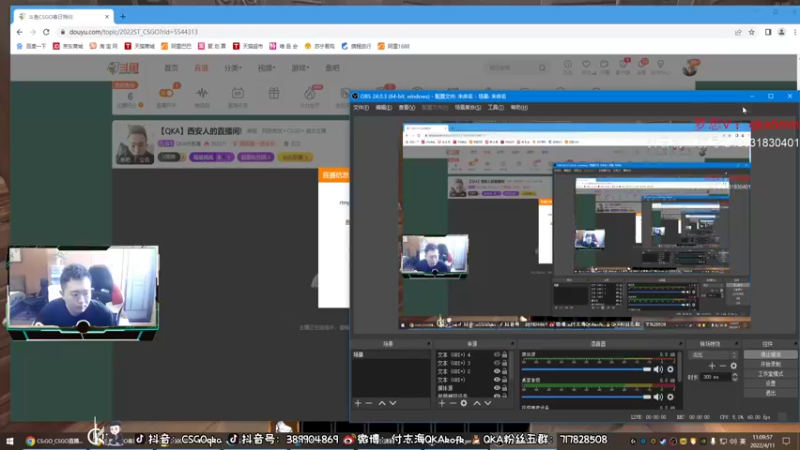Viewport: 800px width, 450px height.
Task: Reload the Chrome page
Action: tap(46, 32)
